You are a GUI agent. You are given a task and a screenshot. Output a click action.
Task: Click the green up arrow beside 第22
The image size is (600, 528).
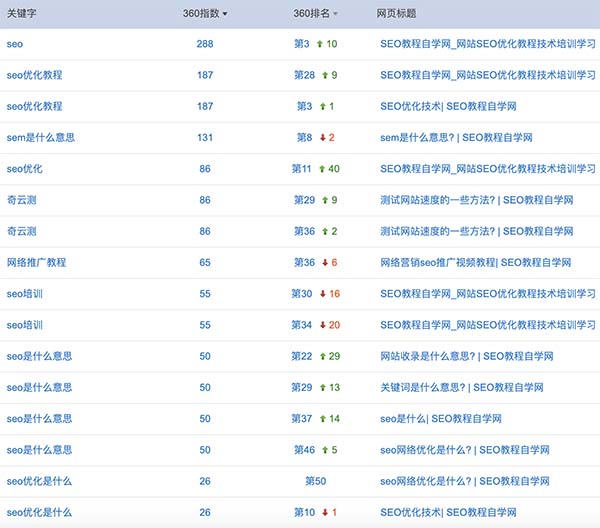321,356
